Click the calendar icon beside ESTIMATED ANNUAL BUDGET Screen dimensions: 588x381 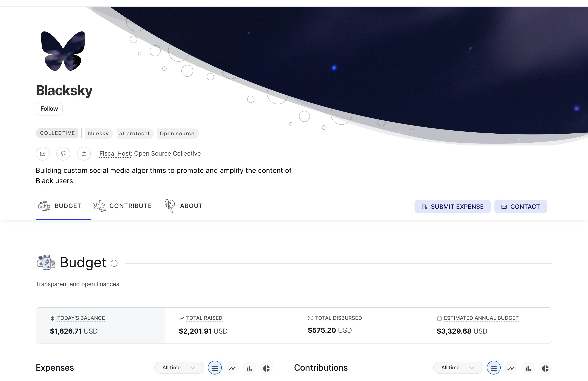tap(439, 319)
